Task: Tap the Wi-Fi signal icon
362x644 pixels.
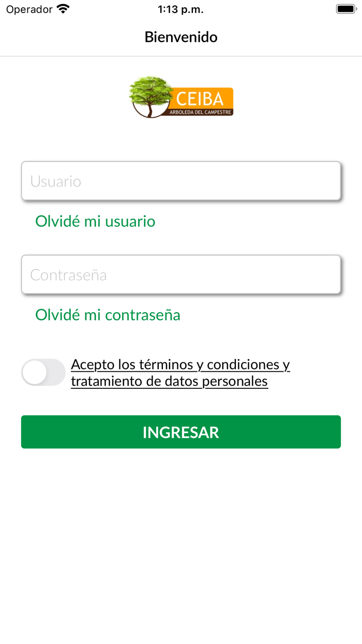Action: click(x=63, y=9)
